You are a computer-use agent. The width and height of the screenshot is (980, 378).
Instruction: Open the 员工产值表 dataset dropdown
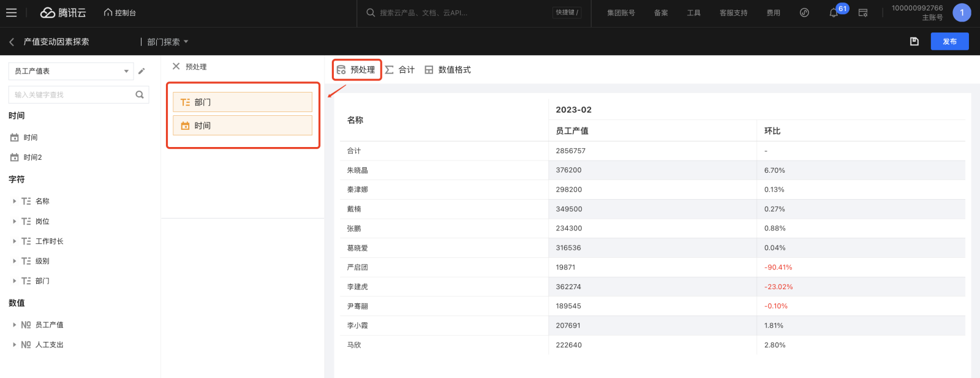coord(71,71)
